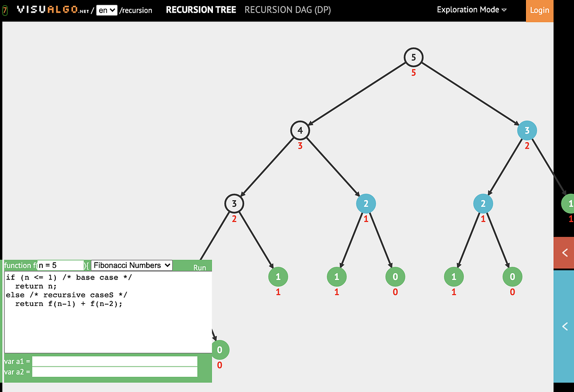Select the blue node 3 on the right
Viewport: 574px width, 392px height.
[x=527, y=130]
